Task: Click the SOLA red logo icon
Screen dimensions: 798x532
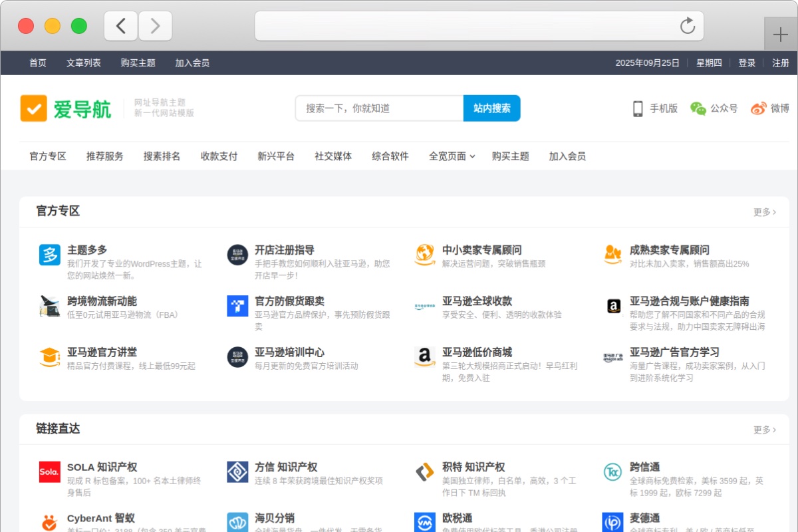Action: click(x=50, y=472)
